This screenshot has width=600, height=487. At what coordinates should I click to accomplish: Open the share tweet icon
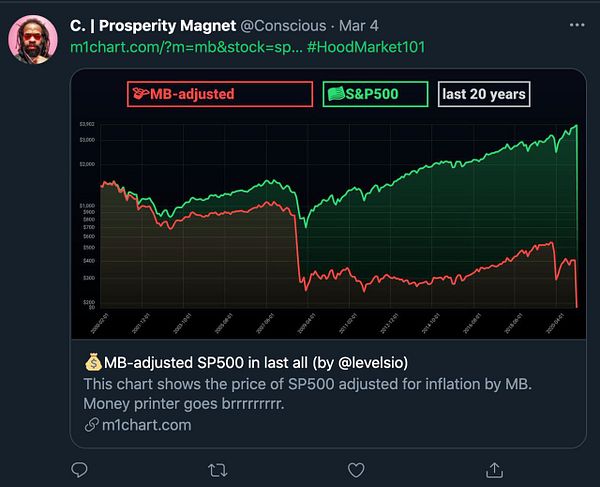(493, 468)
